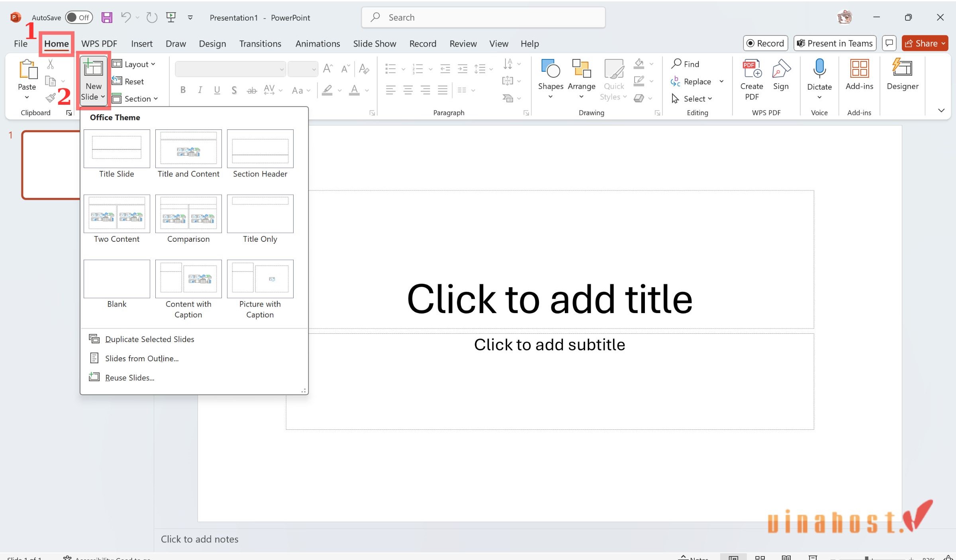Start Dictate with the microphone icon
The width and height of the screenshot is (956, 560).
819,69
